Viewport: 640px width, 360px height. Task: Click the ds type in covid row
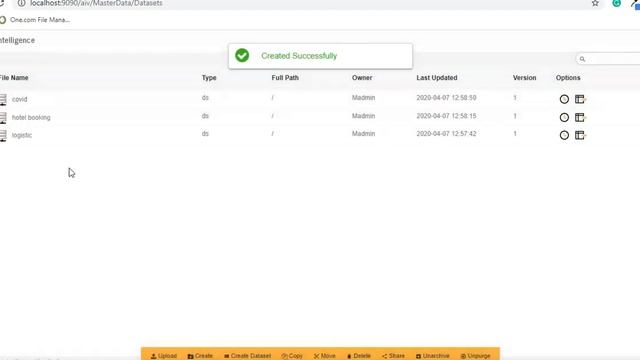point(205,98)
